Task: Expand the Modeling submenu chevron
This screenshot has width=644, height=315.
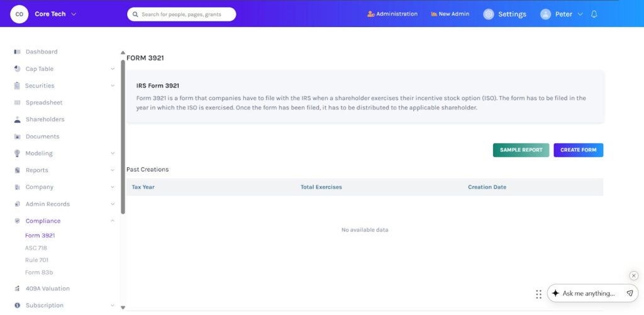Action: point(113,153)
